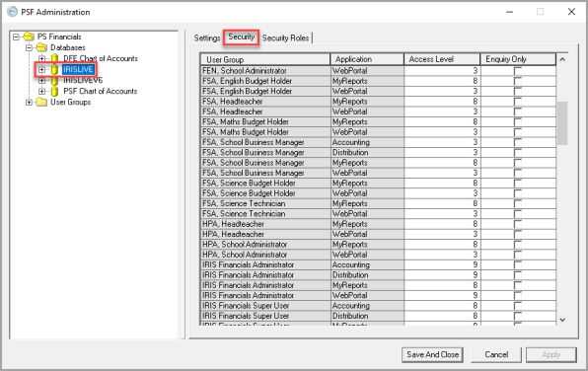The image size is (588, 371).
Task: Click the Enquiry Only column header
Action: click(x=518, y=59)
